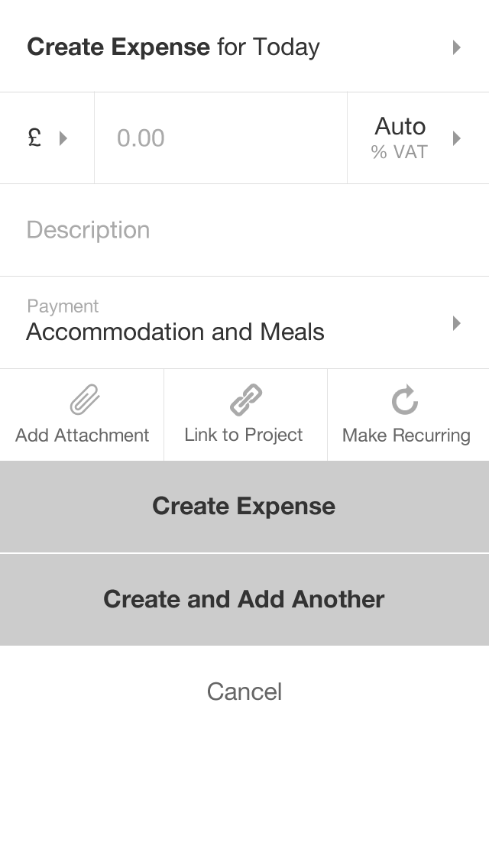
Task: Tap the circular arrow recurring icon
Action: (x=405, y=400)
